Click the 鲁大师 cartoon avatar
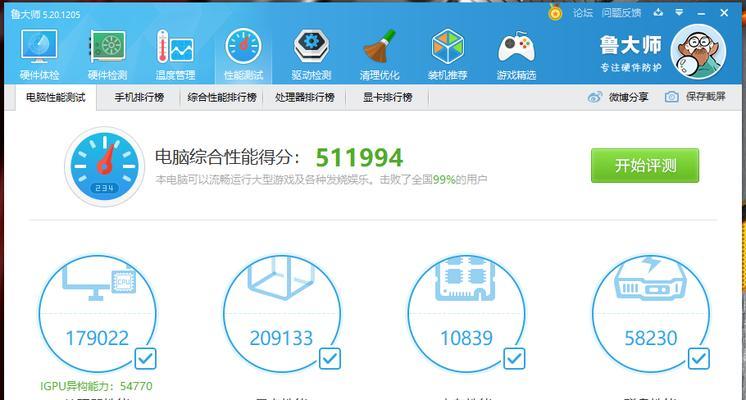746x400 pixels. coord(698,51)
